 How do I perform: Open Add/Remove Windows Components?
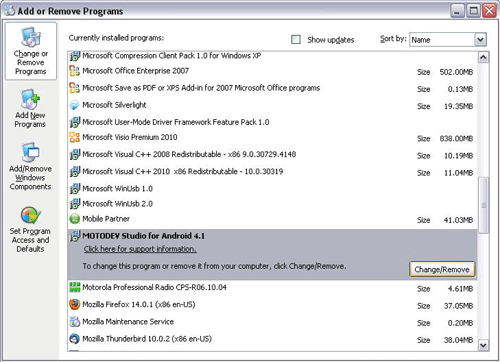pos(30,166)
